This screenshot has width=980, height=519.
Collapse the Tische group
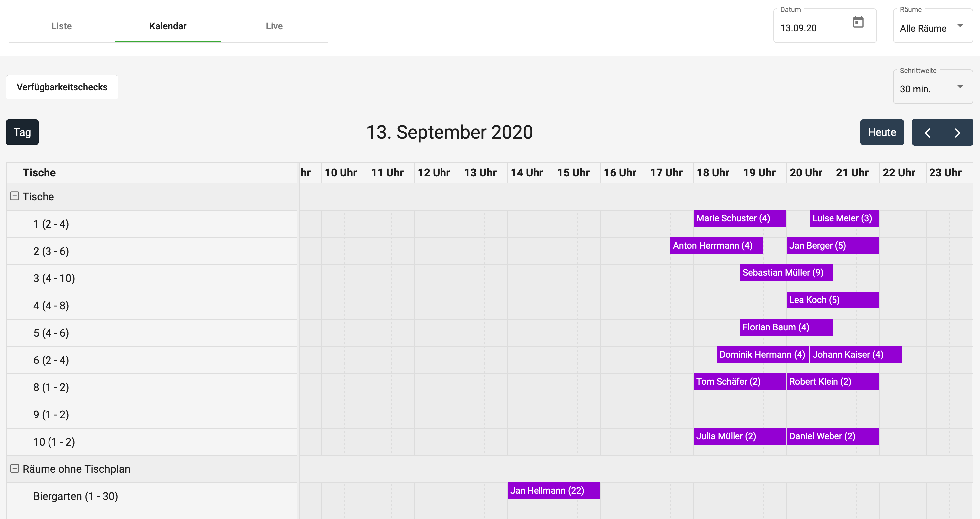(15, 196)
